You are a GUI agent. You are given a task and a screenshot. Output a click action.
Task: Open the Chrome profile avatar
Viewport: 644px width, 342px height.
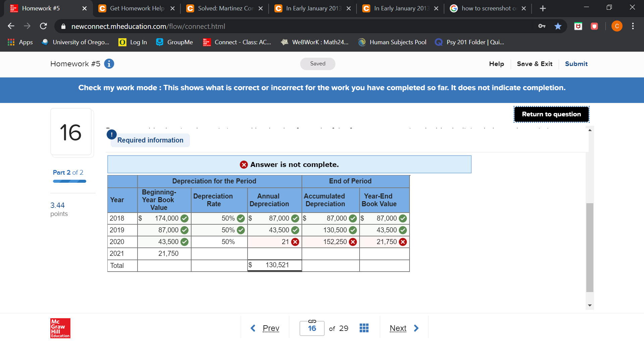tap(617, 26)
